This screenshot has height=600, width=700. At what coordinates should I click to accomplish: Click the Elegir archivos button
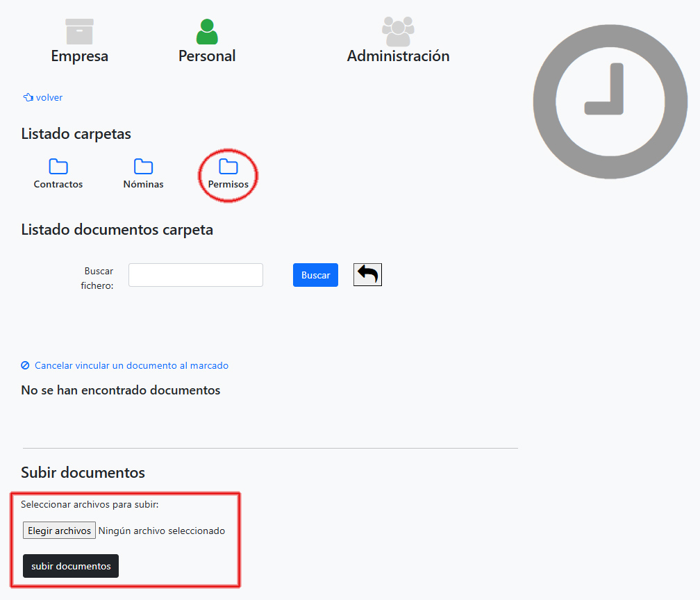click(60, 531)
